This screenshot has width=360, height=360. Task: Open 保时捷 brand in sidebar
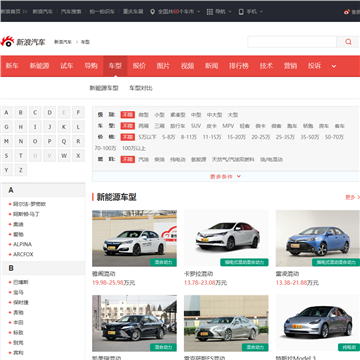[x=21, y=302]
